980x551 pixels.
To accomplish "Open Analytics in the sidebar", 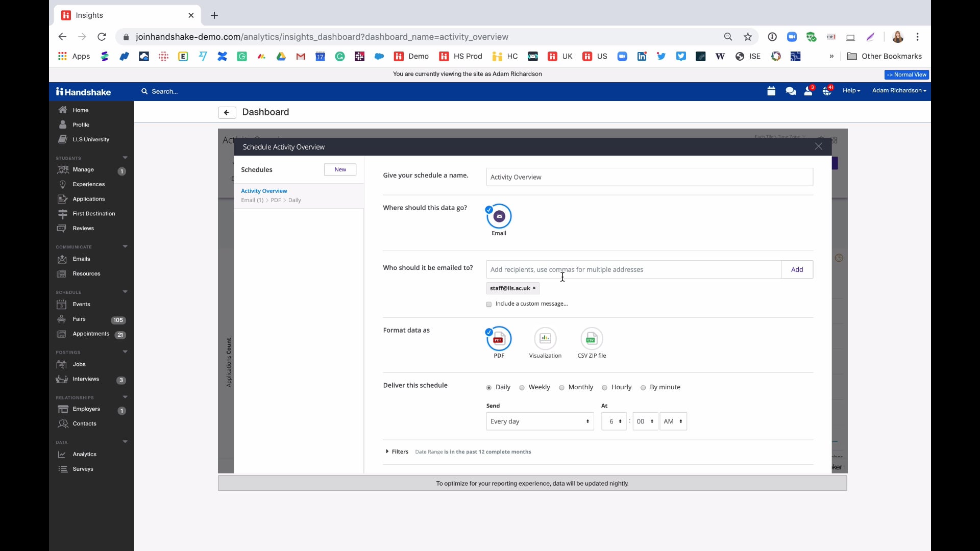I will click(85, 455).
